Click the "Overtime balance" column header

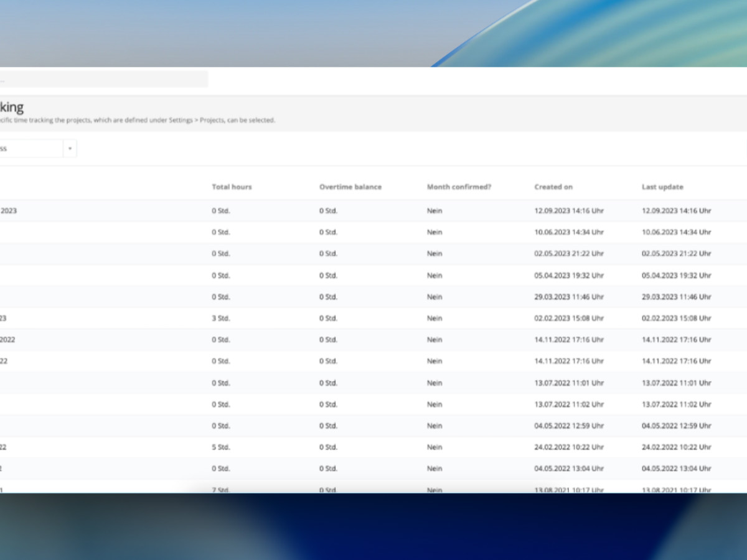[350, 187]
